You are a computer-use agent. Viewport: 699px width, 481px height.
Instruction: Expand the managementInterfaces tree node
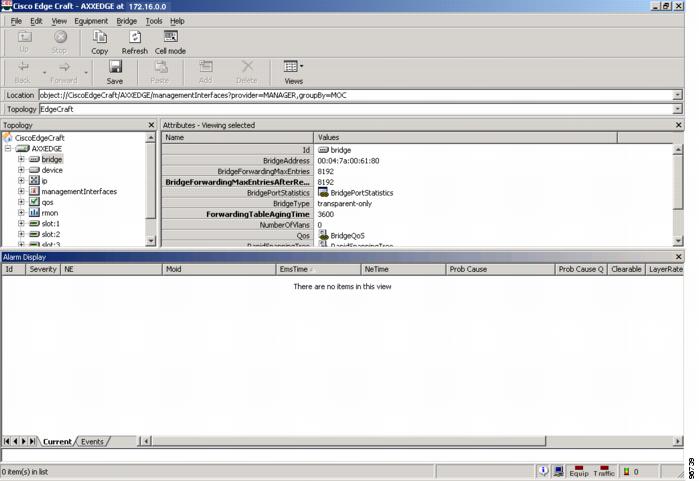coord(21,191)
